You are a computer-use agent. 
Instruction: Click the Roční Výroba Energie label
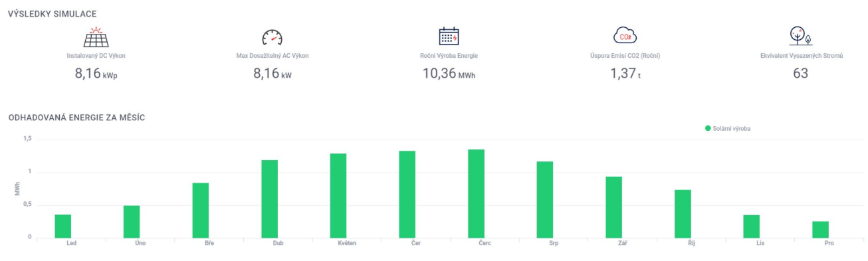[449, 55]
